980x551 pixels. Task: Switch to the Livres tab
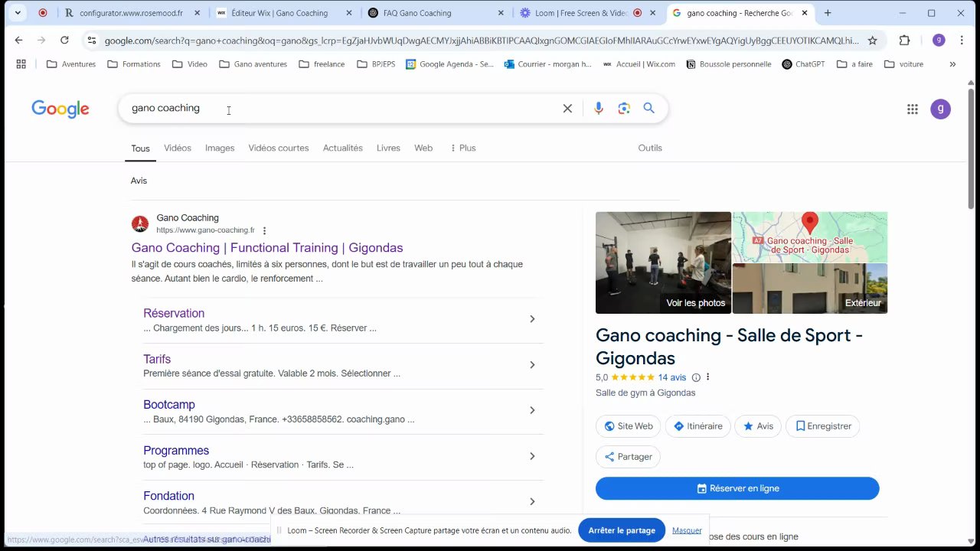[x=388, y=148]
